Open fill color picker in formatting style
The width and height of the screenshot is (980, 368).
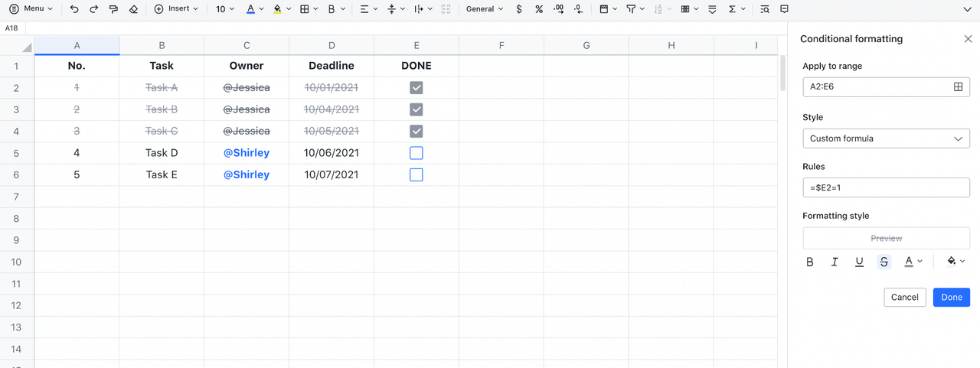955,262
